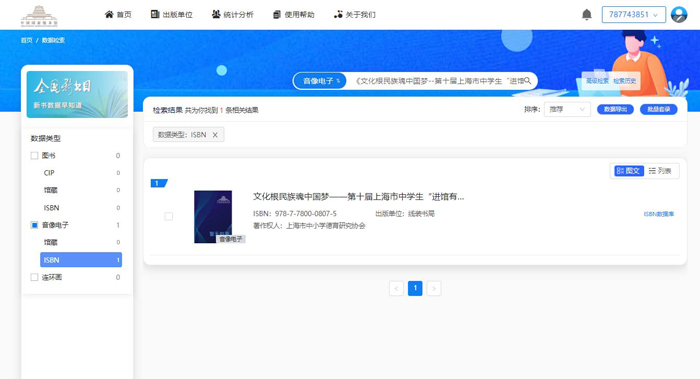Click the notification bell icon

[587, 15]
